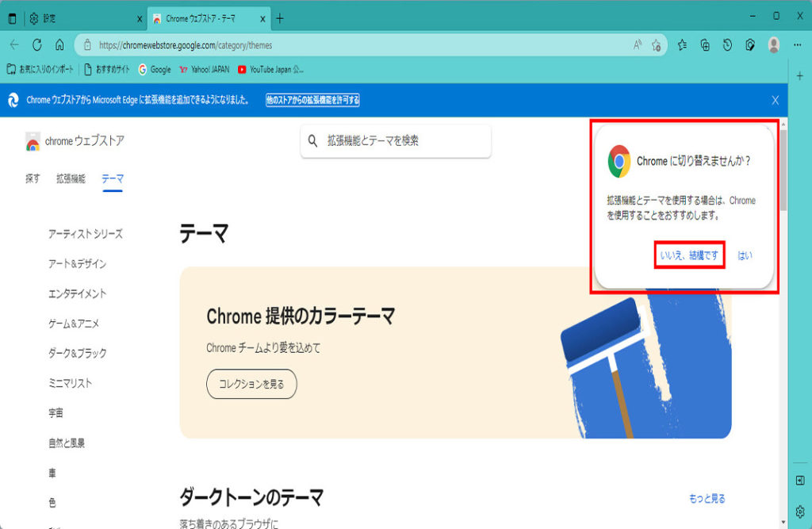Dismiss the blue Edge notification banner

[776, 100]
